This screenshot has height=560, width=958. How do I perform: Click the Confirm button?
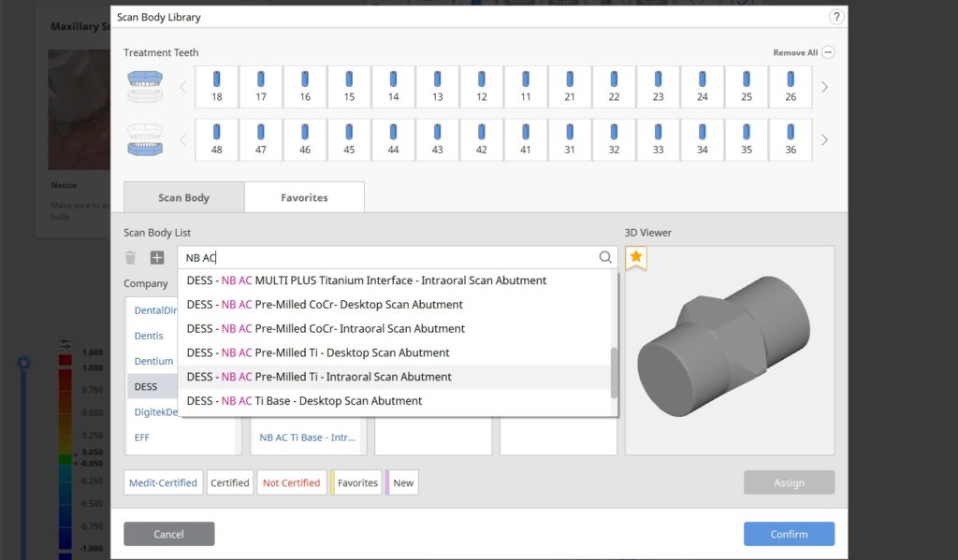(789, 534)
